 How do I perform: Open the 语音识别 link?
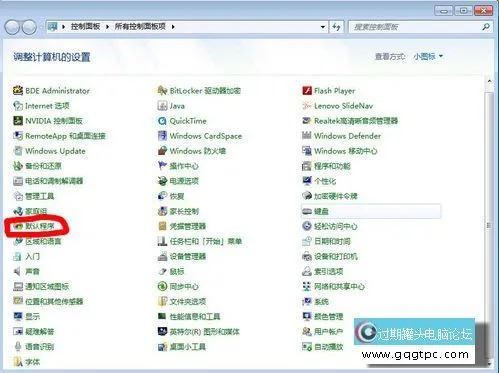tap(40, 347)
